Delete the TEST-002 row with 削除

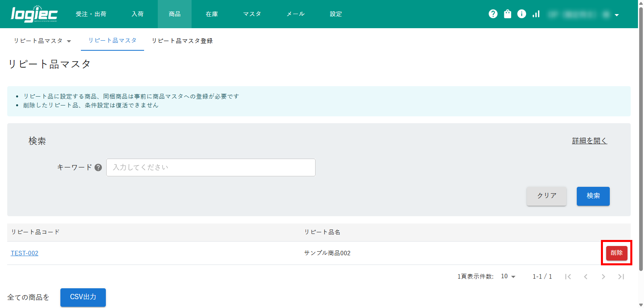pyautogui.click(x=616, y=253)
